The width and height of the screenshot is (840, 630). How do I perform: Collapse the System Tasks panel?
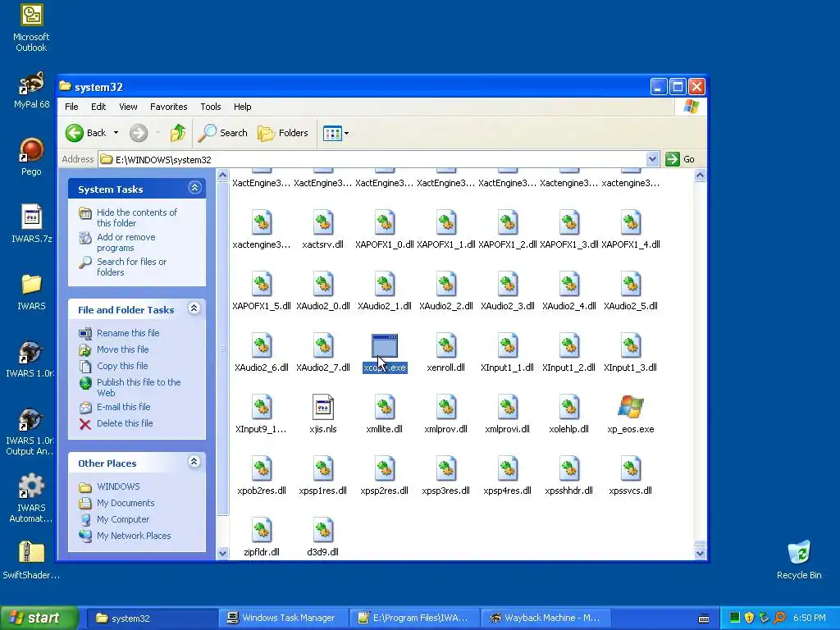pyautogui.click(x=194, y=188)
